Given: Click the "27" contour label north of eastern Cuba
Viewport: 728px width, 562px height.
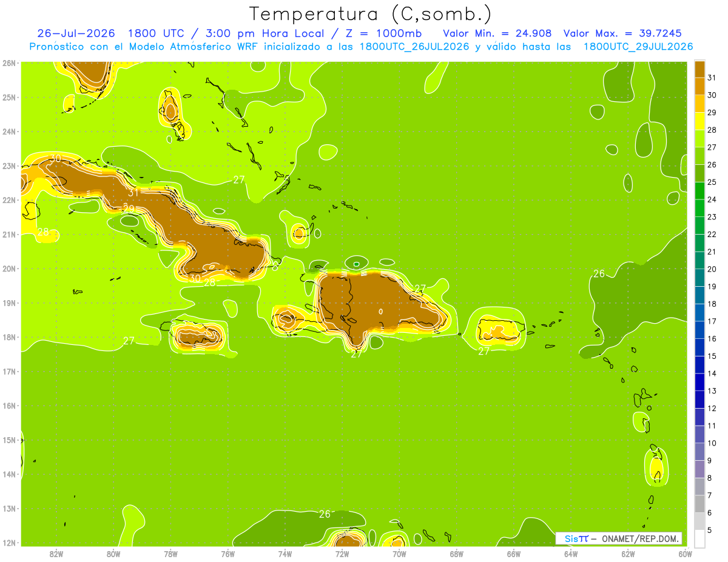Looking at the screenshot, I should (239, 180).
